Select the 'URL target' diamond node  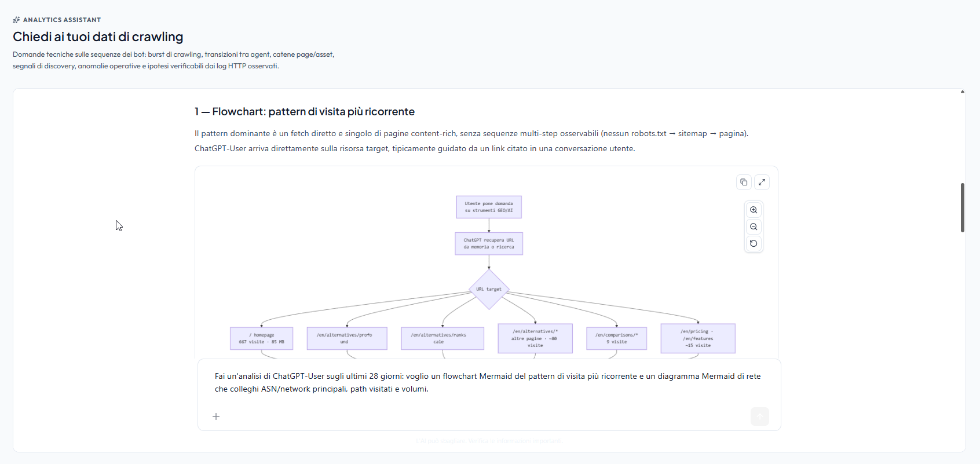489,289
